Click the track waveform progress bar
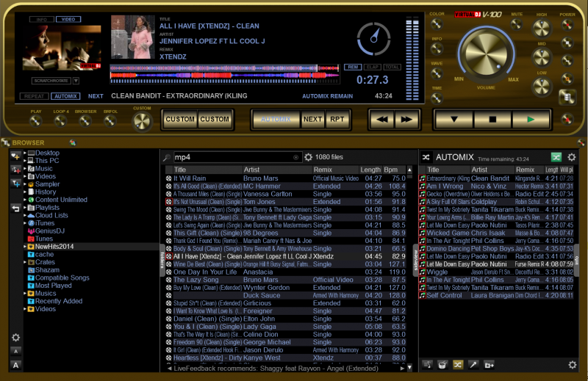 click(225, 74)
